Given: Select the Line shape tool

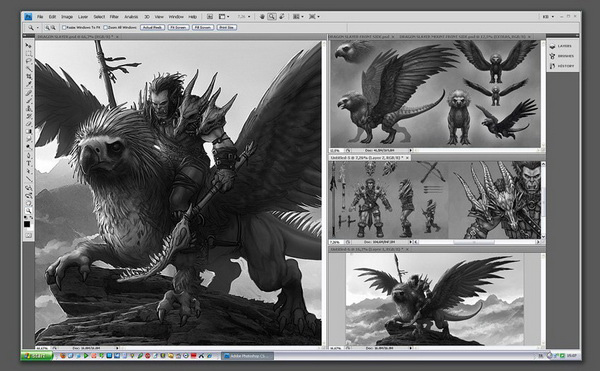Looking at the screenshot, I should click(28, 179).
